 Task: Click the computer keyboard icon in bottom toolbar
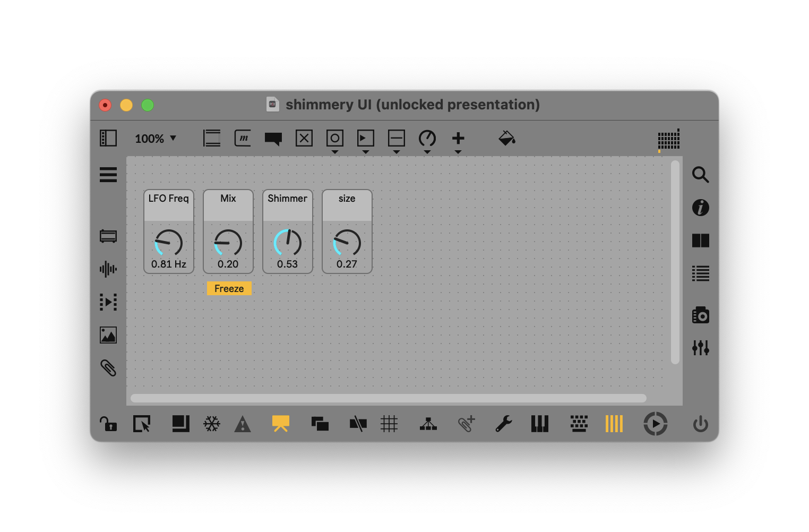coord(579,424)
